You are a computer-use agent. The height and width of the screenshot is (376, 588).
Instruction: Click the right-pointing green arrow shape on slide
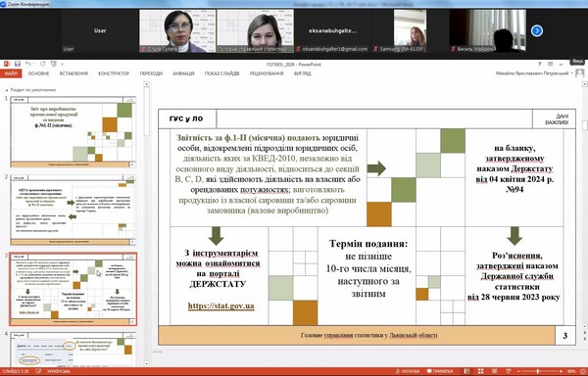coord(376,168)
